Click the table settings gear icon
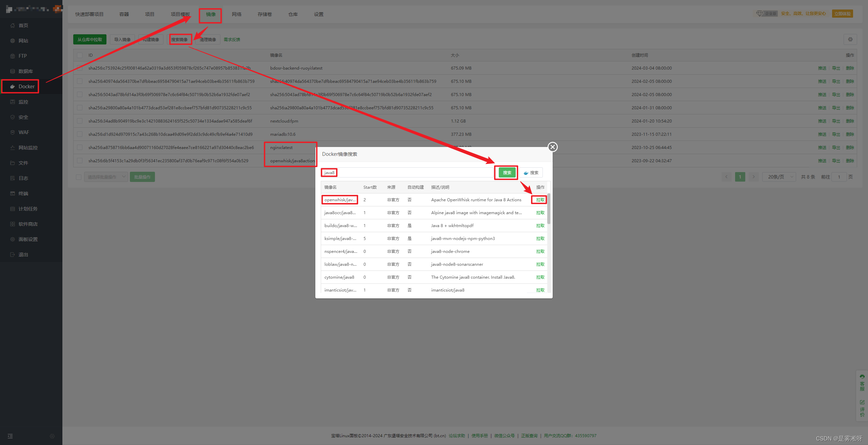Viewport: 868px width, 445px height. [850, 39]
